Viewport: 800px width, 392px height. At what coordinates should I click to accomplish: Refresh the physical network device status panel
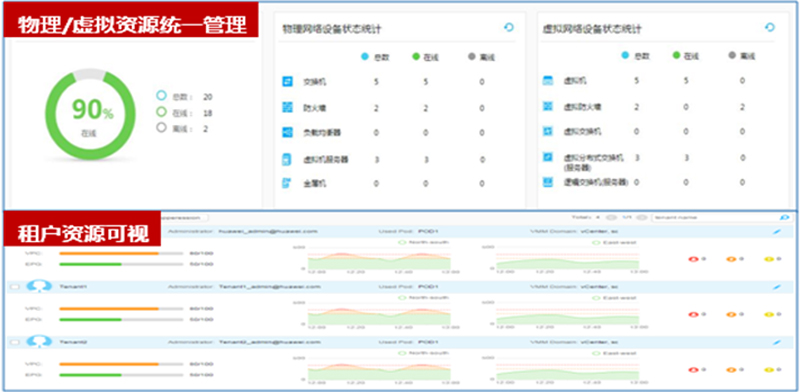[x=509, y=28]
